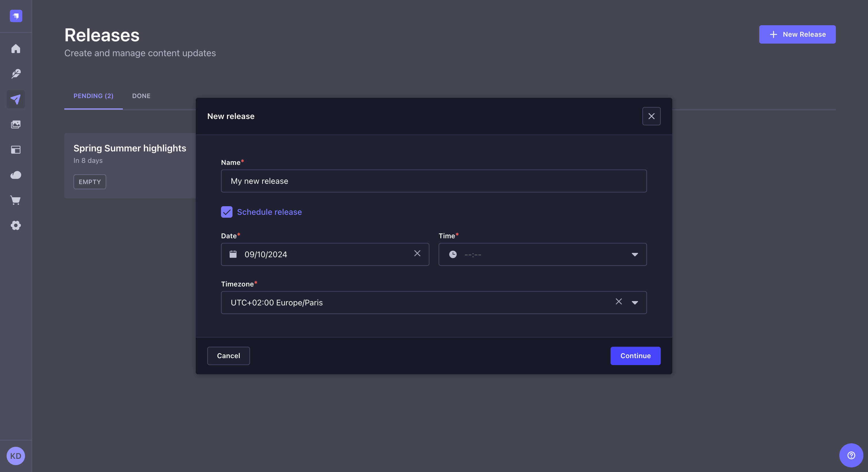Select the page layout sidebar icon
This screenshot has height=472, width=868.
coord(15,150)
